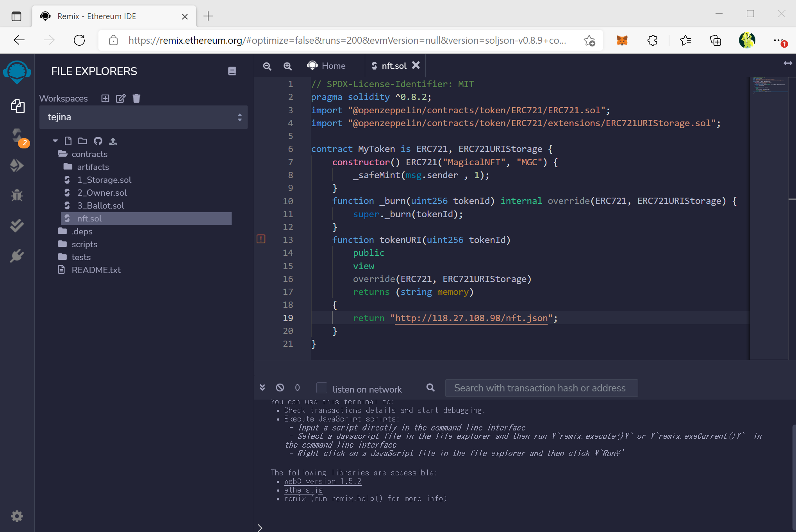Screen dimensions: 796x532
Task: Click the transaction hash search field
Action: pyautogui.click(x=541, y=388)
